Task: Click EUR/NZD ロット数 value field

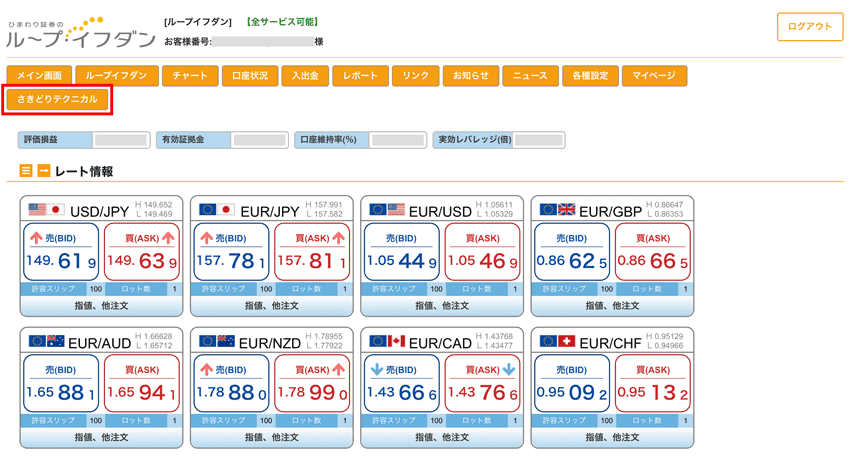Action: click(345, 421)
